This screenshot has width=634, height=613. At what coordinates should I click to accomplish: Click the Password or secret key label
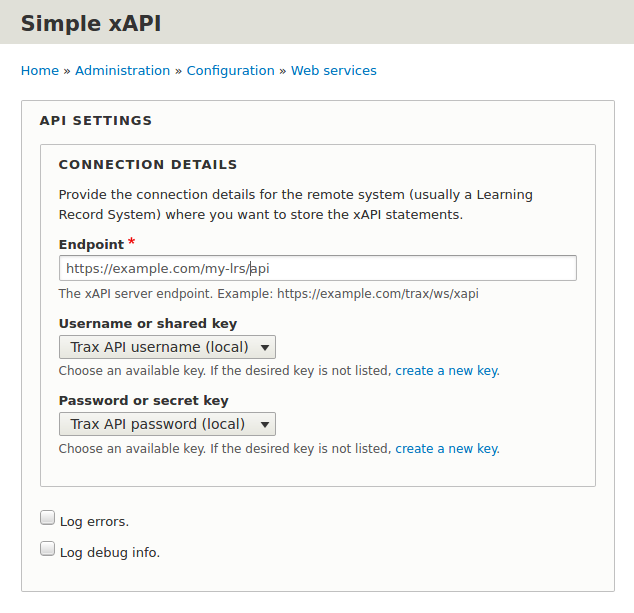coord(144,401)
